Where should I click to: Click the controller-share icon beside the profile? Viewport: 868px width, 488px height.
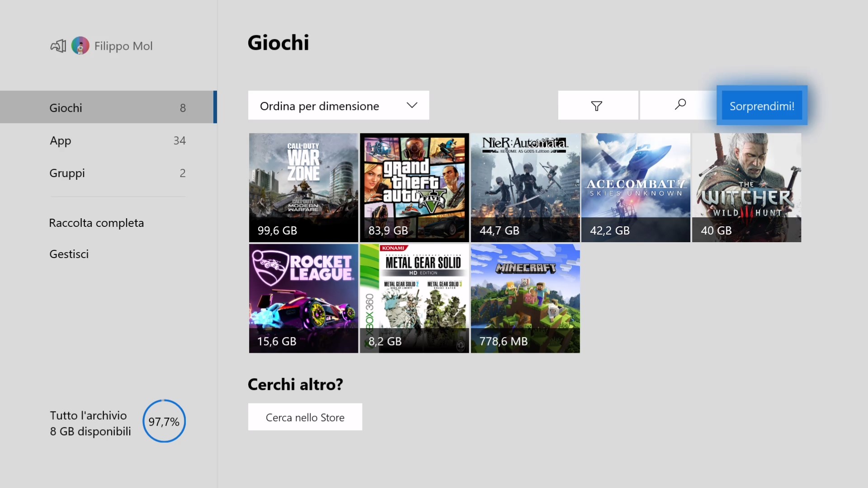pos(58,46)
